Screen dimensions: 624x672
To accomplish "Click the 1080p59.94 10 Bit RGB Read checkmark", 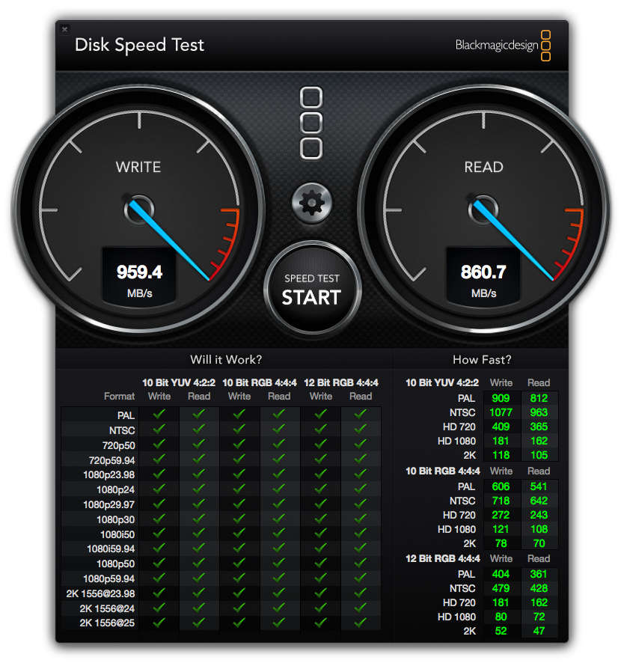I will point(279,578).
